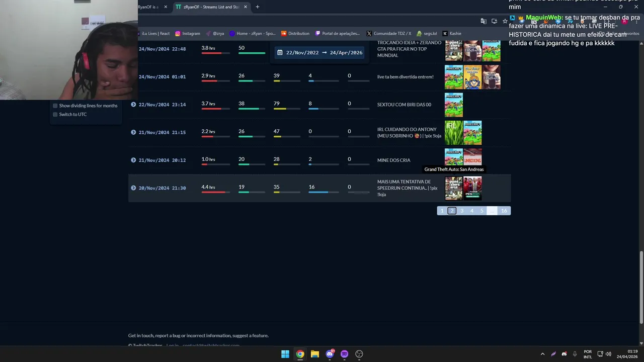
Task: Expand the 20/Nov/2024 21:30 stream row
Action: pyautogui.click(x=133, y=188)
